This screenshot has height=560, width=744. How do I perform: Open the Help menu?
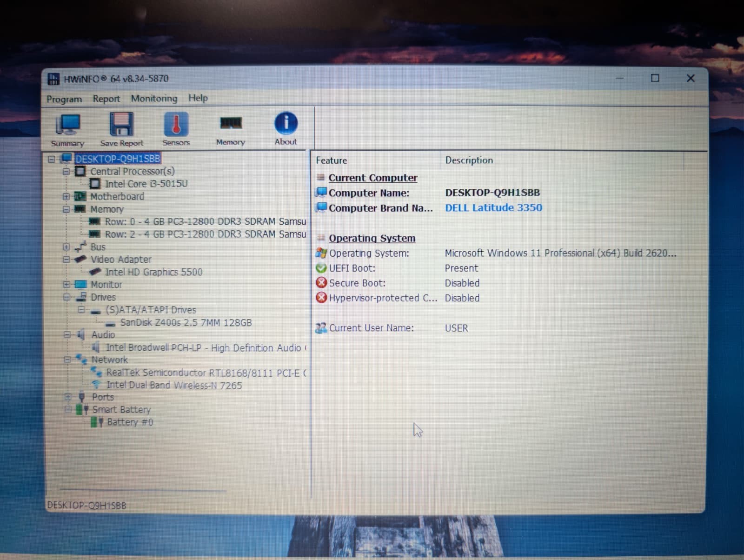tap(198, 98)
